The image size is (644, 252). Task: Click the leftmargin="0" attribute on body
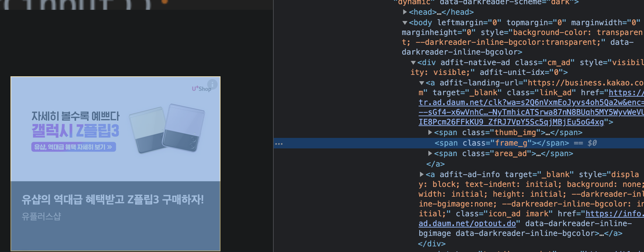coord(469,22)
